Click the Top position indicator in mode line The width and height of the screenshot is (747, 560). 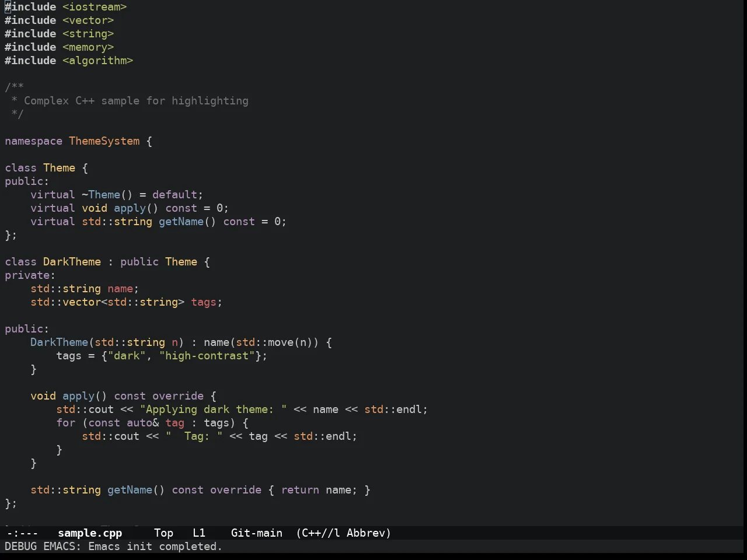[x=163, y=533]
